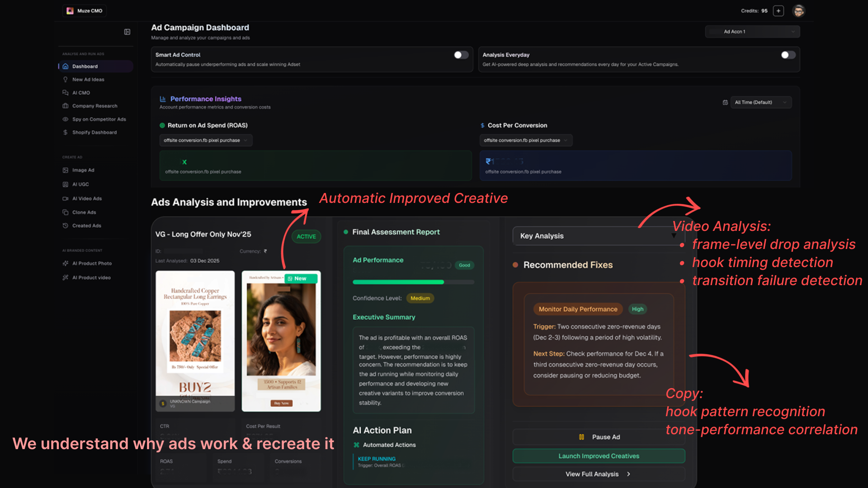Open Clone Ads from the sidebar
868x488 pixels.
click(x=84, y=212)
